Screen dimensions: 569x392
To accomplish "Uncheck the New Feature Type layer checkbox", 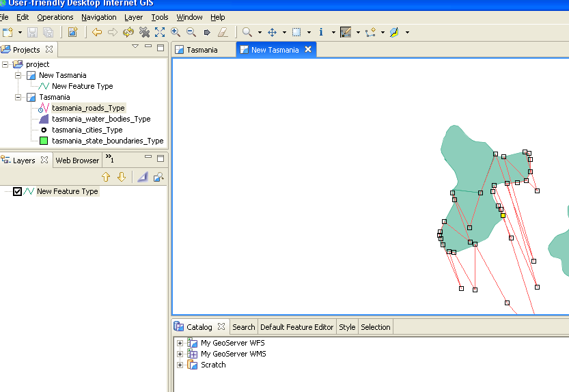I will pyautogui.click(x=18, y=192).
